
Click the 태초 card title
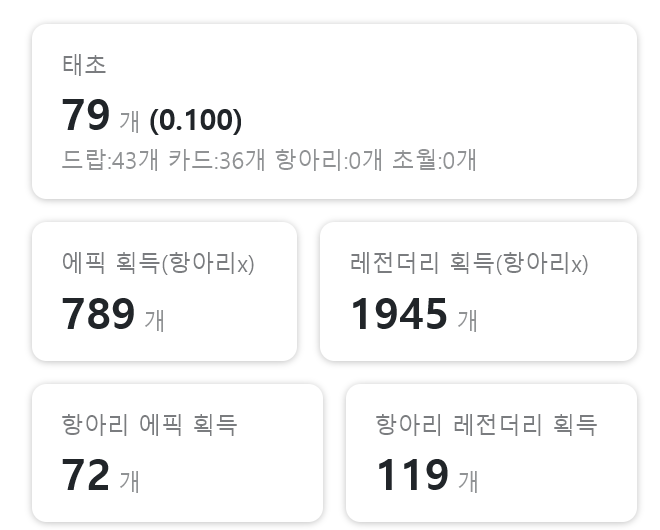click(84, 65)
